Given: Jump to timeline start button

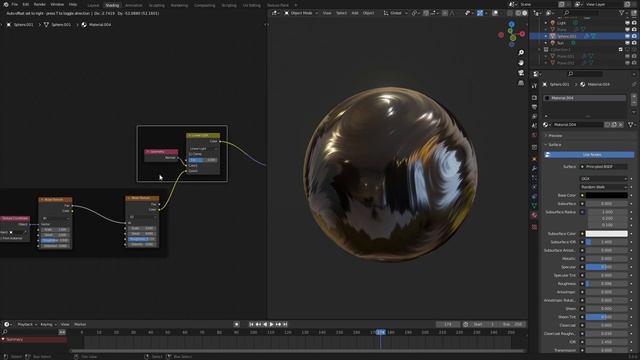Looking at the screenshot, I should [x=251, y=324].
